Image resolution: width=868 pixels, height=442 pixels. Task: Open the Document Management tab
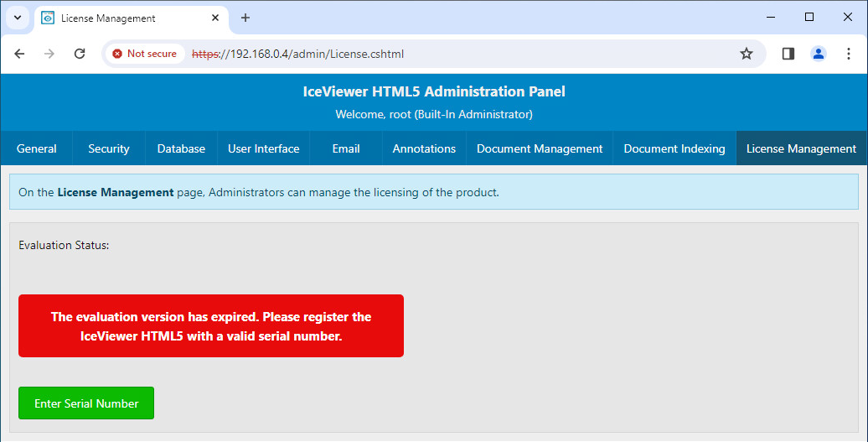click(540, 148)
